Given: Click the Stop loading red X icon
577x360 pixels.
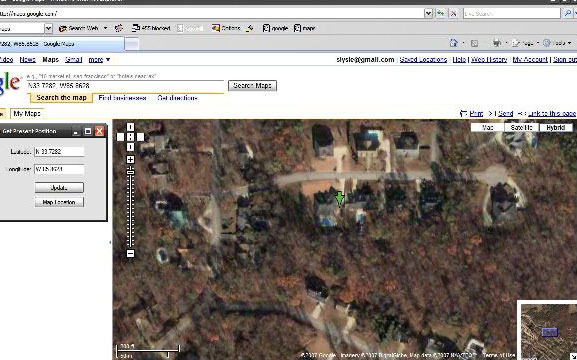Looking at the screenshot, I should 453,14.
